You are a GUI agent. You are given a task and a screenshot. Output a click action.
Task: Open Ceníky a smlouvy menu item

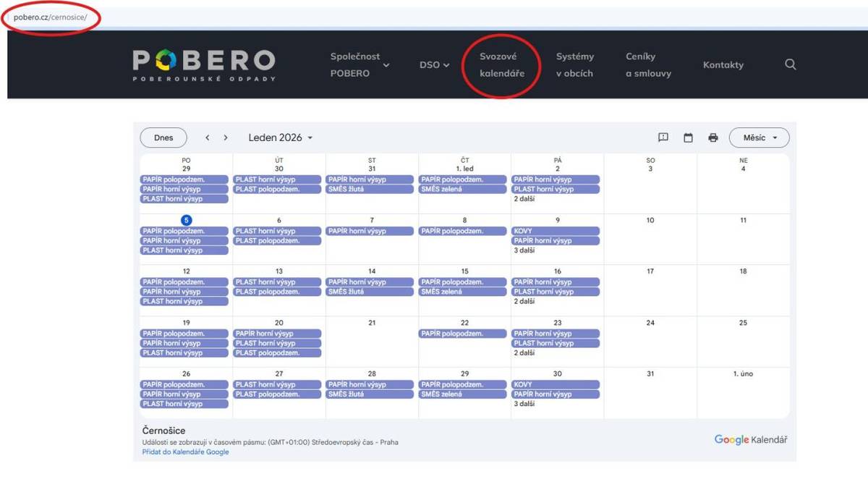point(648,64)
